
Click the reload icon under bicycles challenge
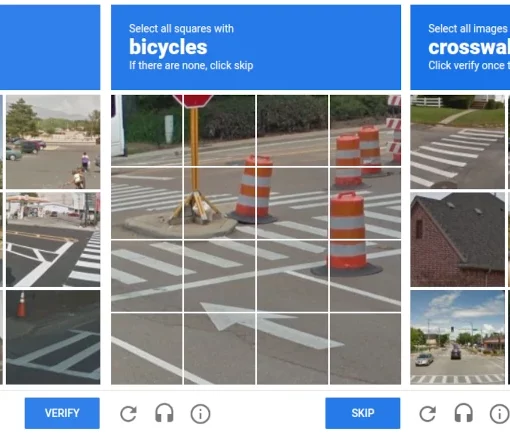click(128, 414)
